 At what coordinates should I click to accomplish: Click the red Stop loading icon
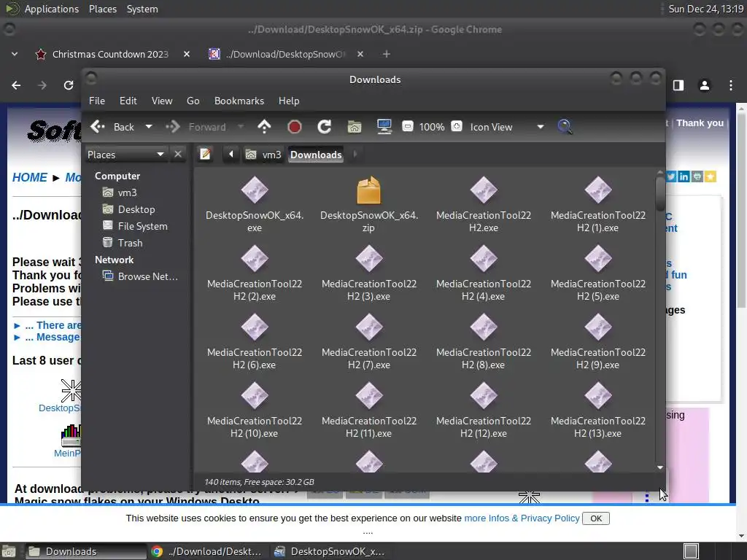(295, 127)
